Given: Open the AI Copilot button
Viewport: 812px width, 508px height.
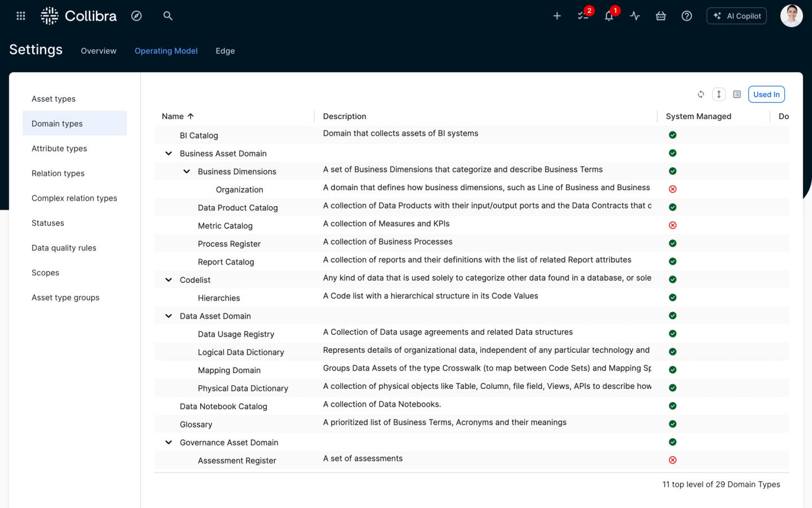Looking at the screenshot, I should [x=737, y=16].
